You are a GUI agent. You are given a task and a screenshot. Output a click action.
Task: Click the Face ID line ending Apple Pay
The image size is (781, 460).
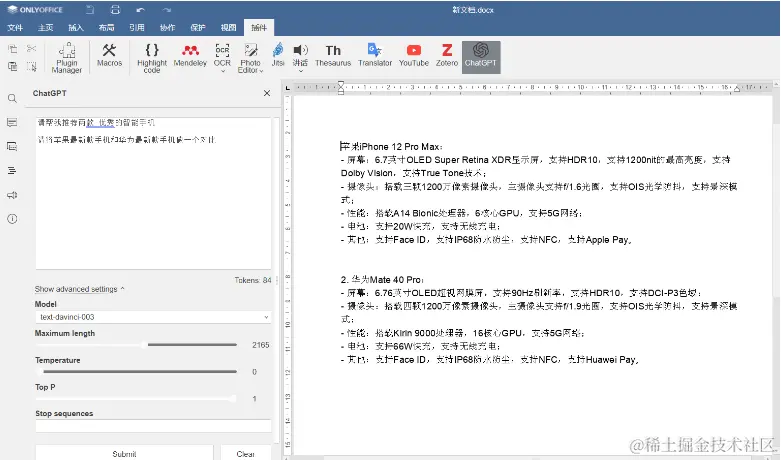pyautogui.click(x=487, y=240)
